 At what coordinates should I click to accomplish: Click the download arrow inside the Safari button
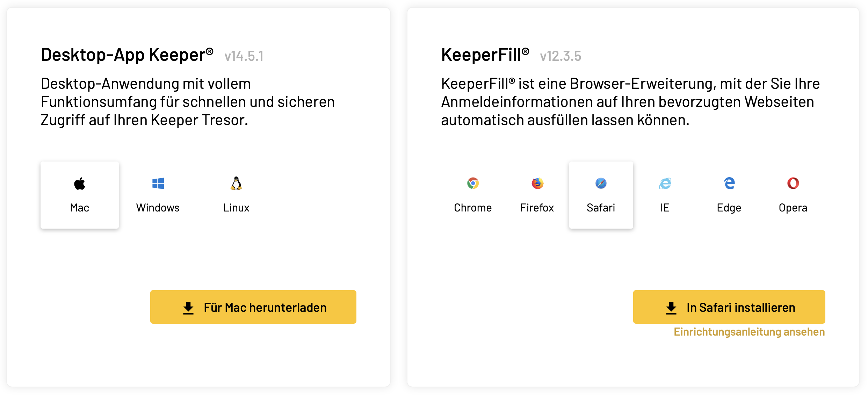pos(671,307)
